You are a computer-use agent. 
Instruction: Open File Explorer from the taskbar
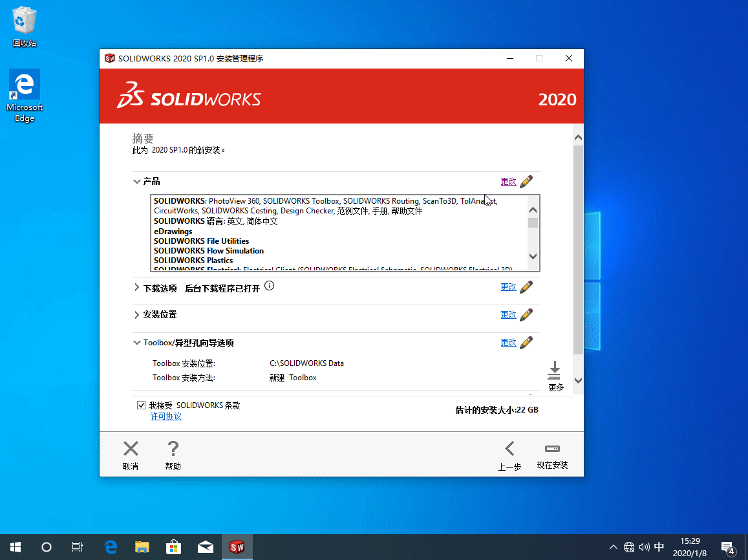[x=142, y=547]
